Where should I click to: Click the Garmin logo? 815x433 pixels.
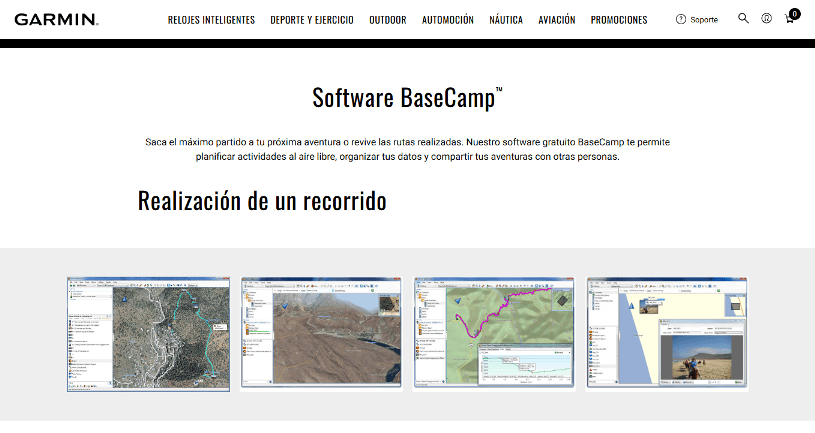tap(55, 19)
